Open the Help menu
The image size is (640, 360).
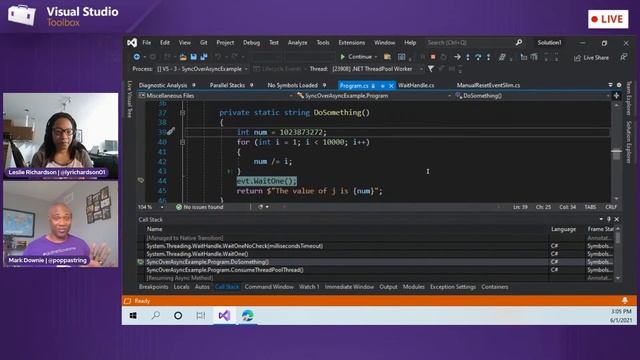pyautogui.click(x=410, y=42)
